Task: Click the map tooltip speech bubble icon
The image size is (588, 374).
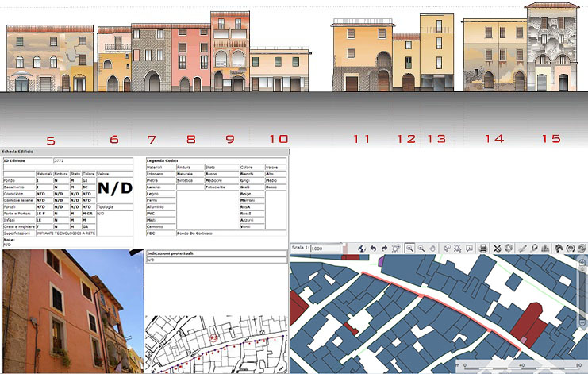Action: pyautogui.click(x=470, y=249)
